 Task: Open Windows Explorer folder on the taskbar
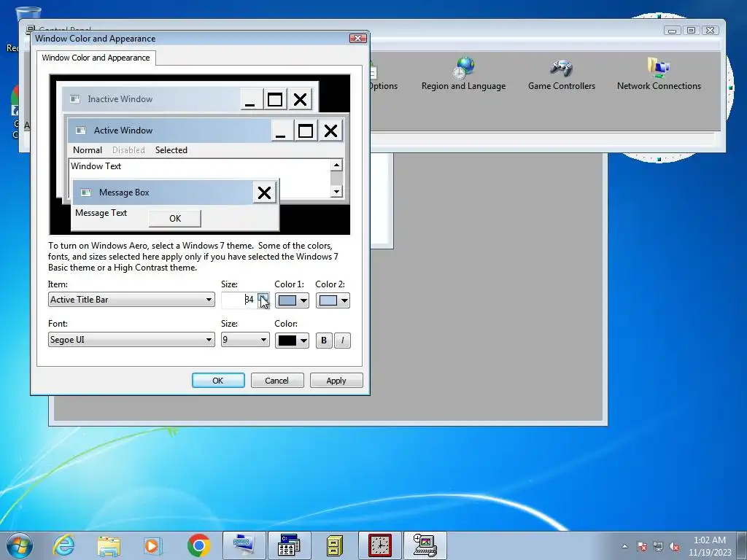109,545
